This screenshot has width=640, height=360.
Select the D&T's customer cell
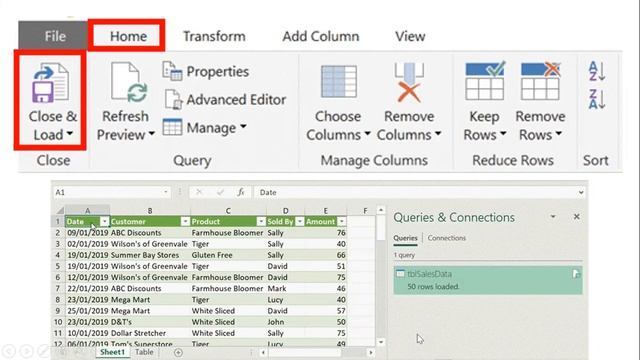point(150,322)
